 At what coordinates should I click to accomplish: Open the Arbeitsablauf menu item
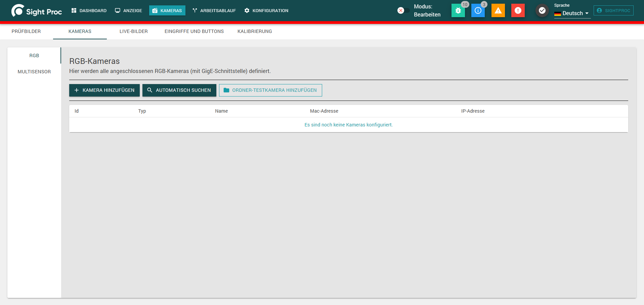(214, 10)
